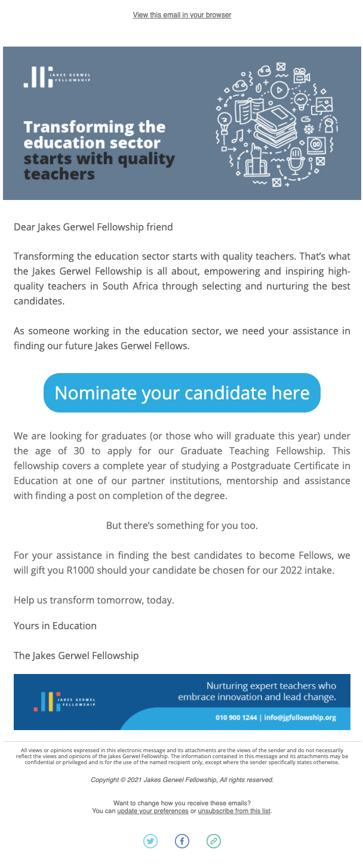
Task: Click the "Transforming the education sector" headline
Action: 94,135
